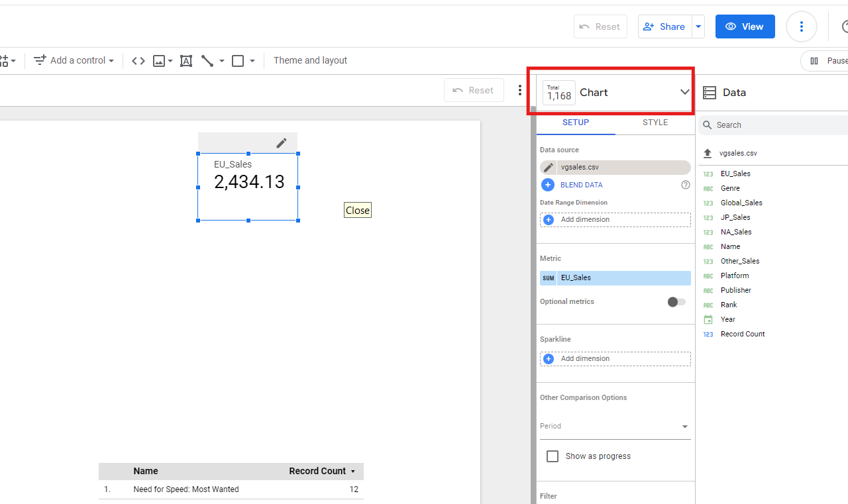Viewport: 848px width, 504px height.
Task: Click the rectangle shape tool icon
Action: [238, 61]
